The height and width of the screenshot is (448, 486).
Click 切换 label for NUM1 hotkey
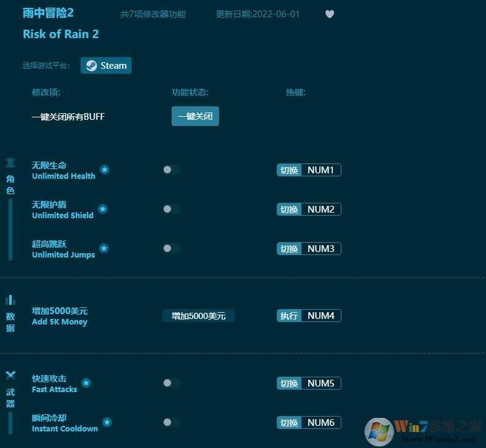click(289, 170)
